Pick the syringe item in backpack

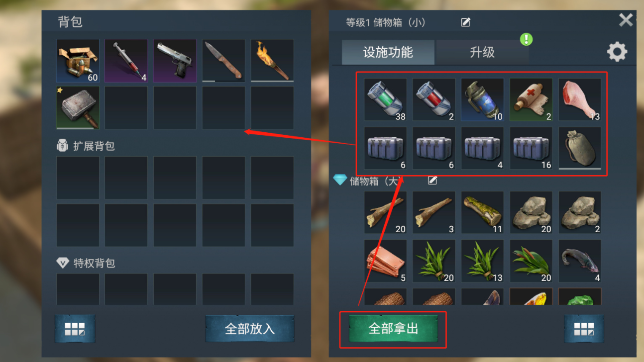pos(126,61)
